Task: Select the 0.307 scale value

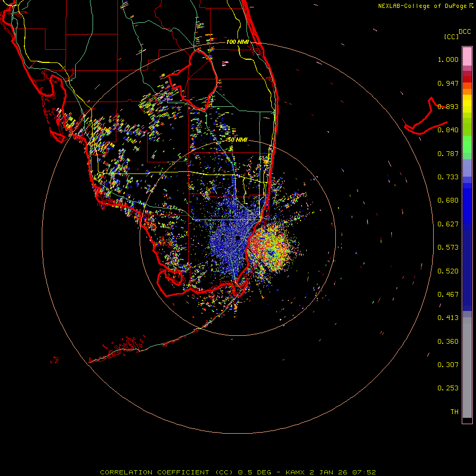Action: coord(448,365)
